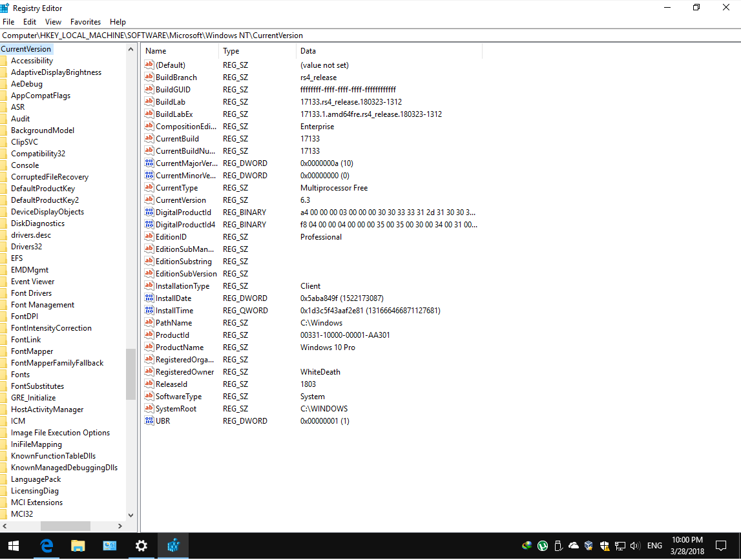Click the binary icon beside DigitalProductId4
This screenshot has height=560, width=741.
click(x=149, y=225)
